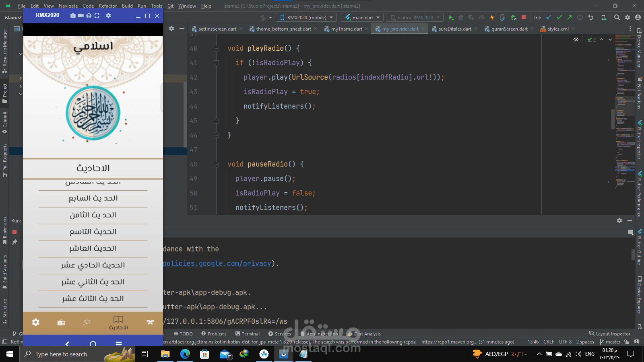Toggle fullscreen in the RMX2020 mirror window
The image size is (644, 362).
point(97,15)
